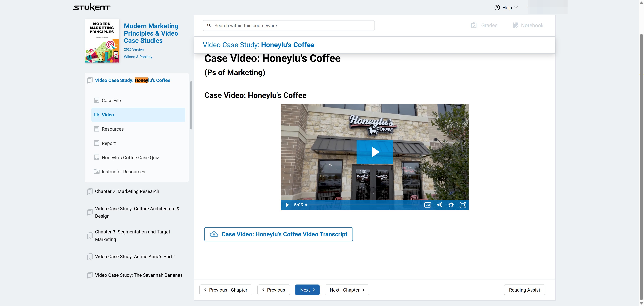Open video settings gear
The image size is (644, 306).
pos(451,205)
